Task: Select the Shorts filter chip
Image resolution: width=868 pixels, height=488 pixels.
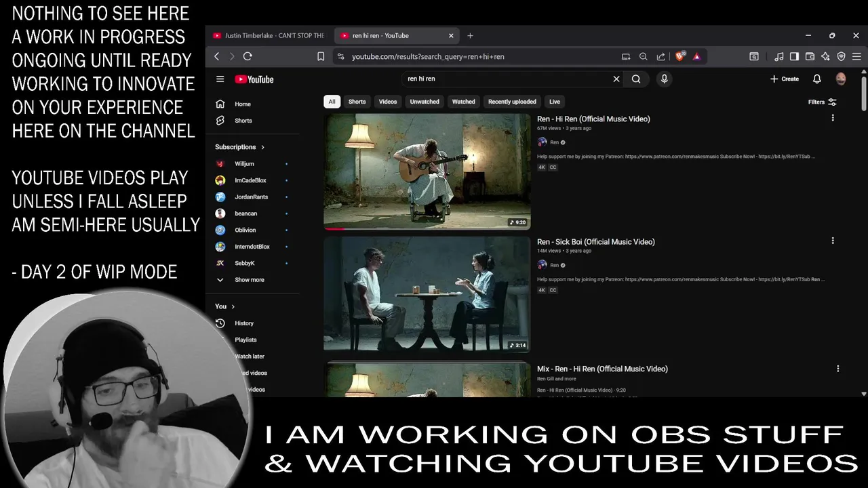Action: tap(357, 102)
